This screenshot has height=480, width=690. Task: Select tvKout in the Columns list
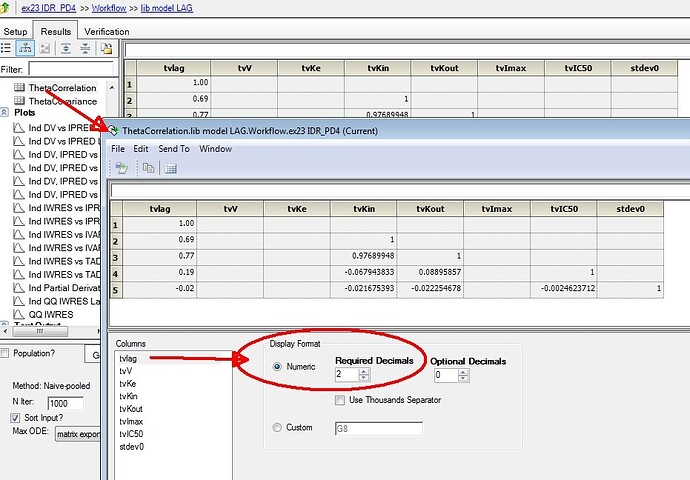coord(131,409)
